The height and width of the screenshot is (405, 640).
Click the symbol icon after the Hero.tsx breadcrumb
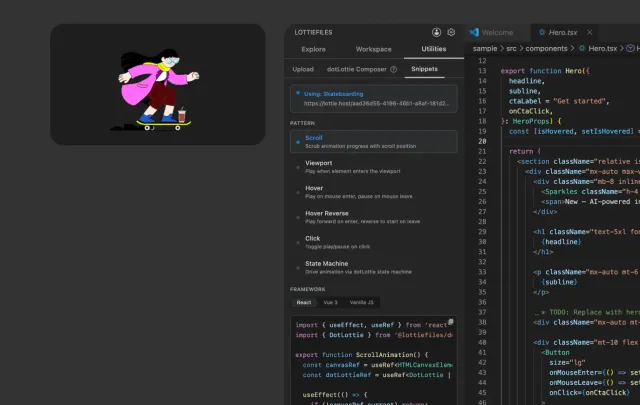coord(630,49)
